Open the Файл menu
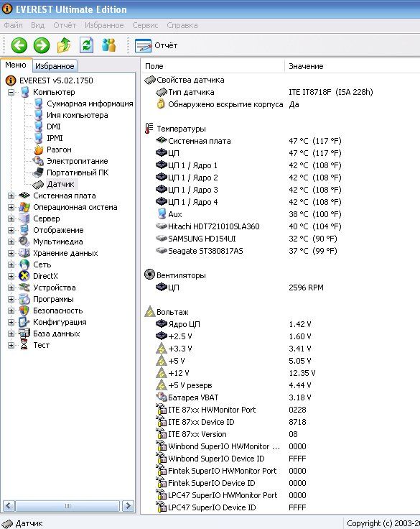420x529 pixels. click(13, 25)
